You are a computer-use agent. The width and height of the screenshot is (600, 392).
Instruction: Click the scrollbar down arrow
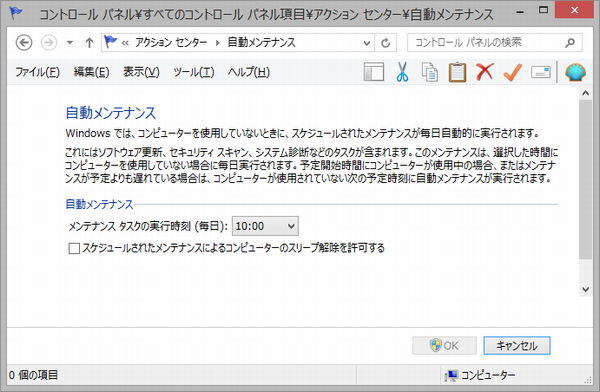(x=585, y=289)
